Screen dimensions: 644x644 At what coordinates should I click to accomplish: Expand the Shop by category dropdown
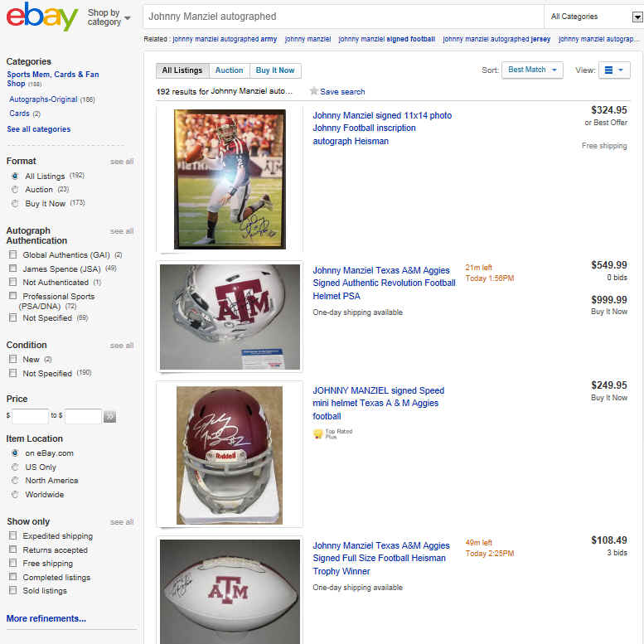[109, 17]
